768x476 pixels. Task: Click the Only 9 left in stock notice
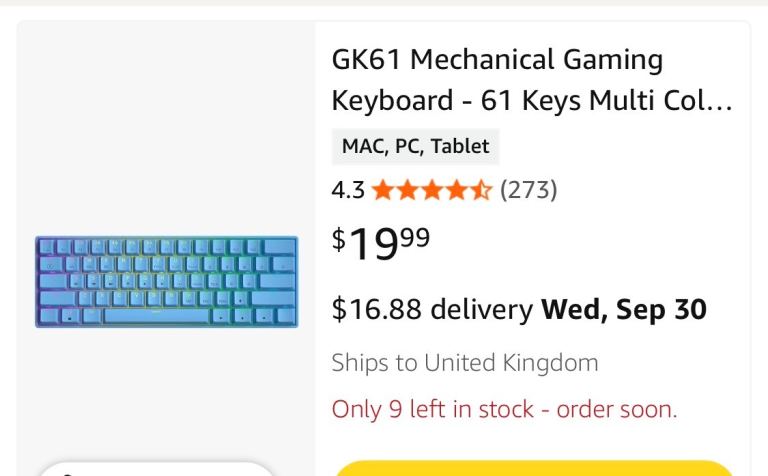[504, 409]
